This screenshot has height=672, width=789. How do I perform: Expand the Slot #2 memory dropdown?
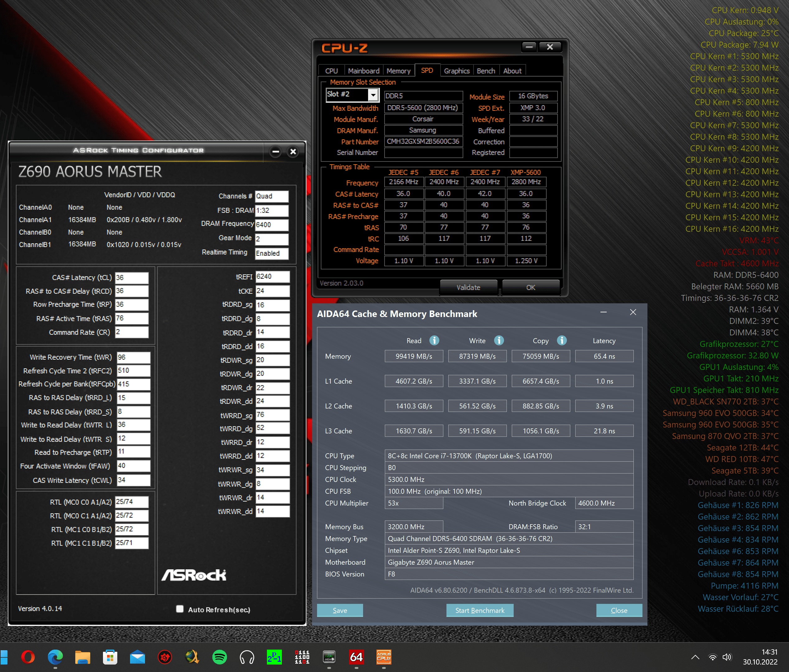(373, 95)
